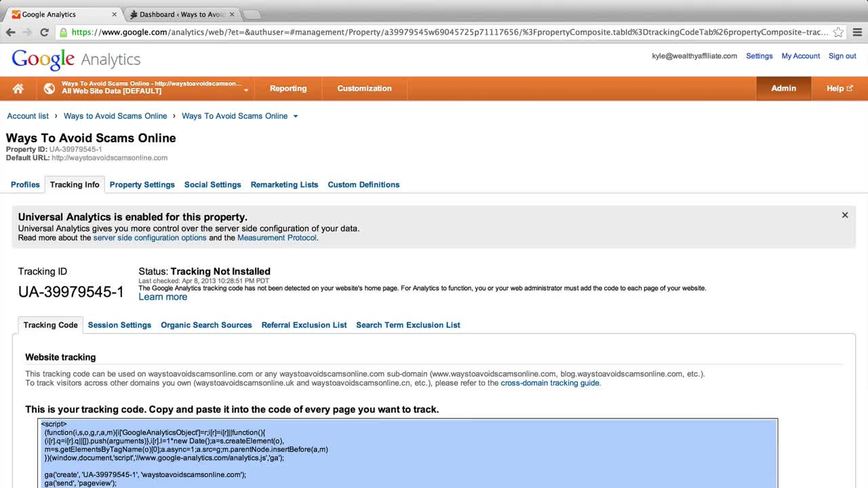Open the Remarketing Lists tab
This screenshot has width=868, height=488.
(284, 184)
